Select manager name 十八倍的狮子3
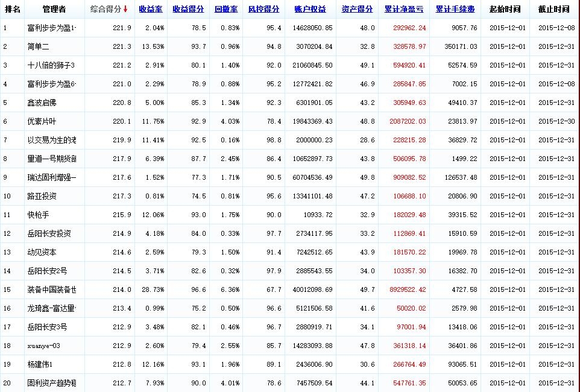 (51, 65)
